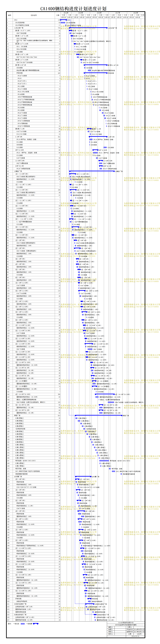Click the 绘图人 label in the title block
Image resolution: width=160 pixels, height=644 pixels.
(x=111, y=629)
